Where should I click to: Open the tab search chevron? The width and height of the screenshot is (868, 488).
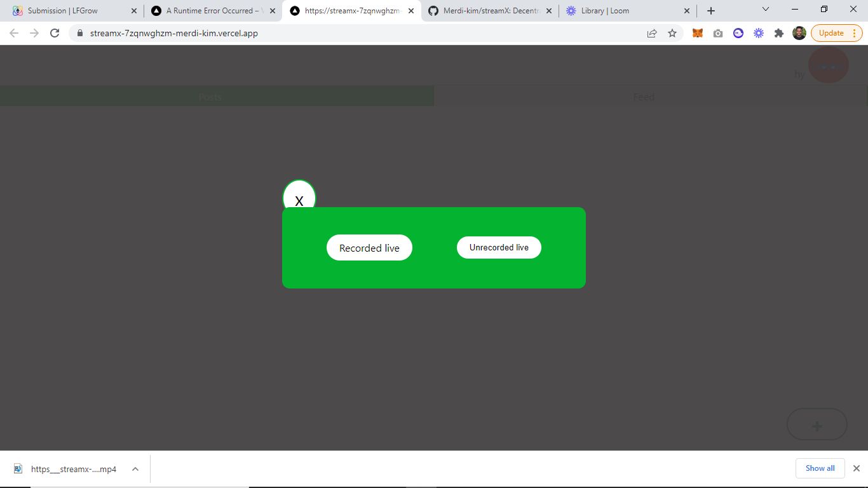pyautogui.click(x=765, y=10)
